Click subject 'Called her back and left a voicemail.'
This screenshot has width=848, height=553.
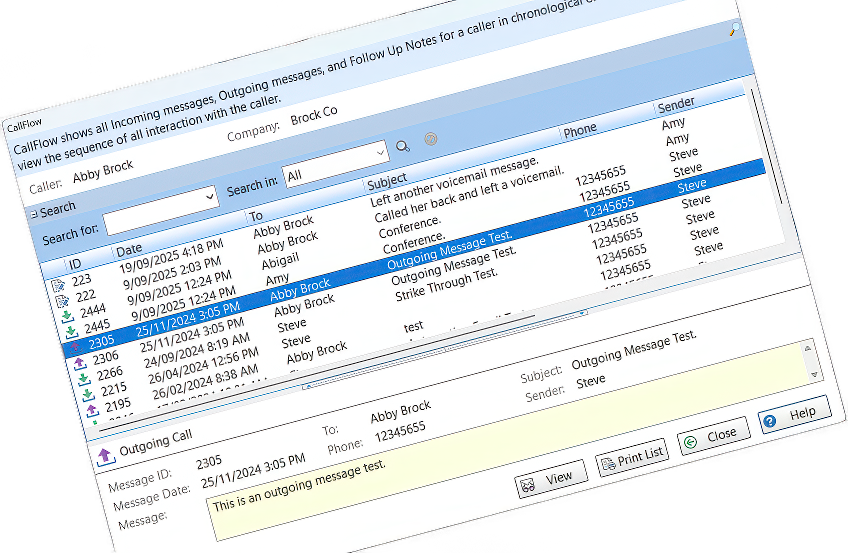point(469,195)
